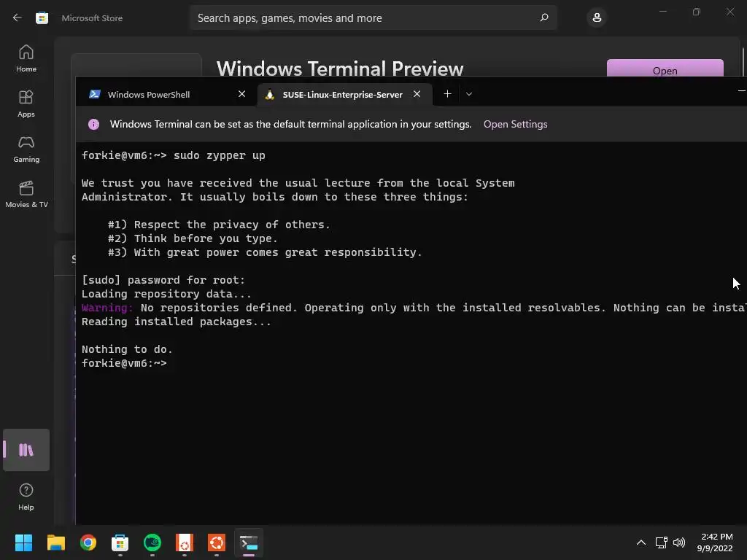Click the search magnifier icon
This screenshot has width=747, height=560.
coord(544,17)
